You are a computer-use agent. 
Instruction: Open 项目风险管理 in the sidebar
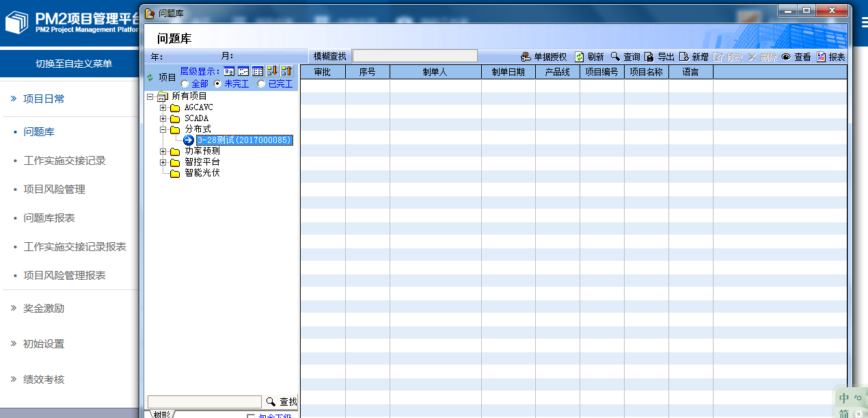pyautogui.click(x=54, y=189)
